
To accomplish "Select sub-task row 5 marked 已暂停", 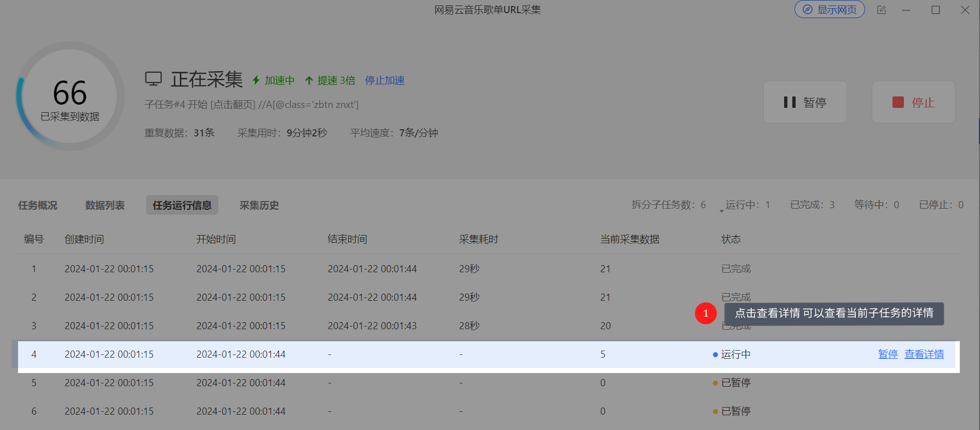I will tap(487, 383).
